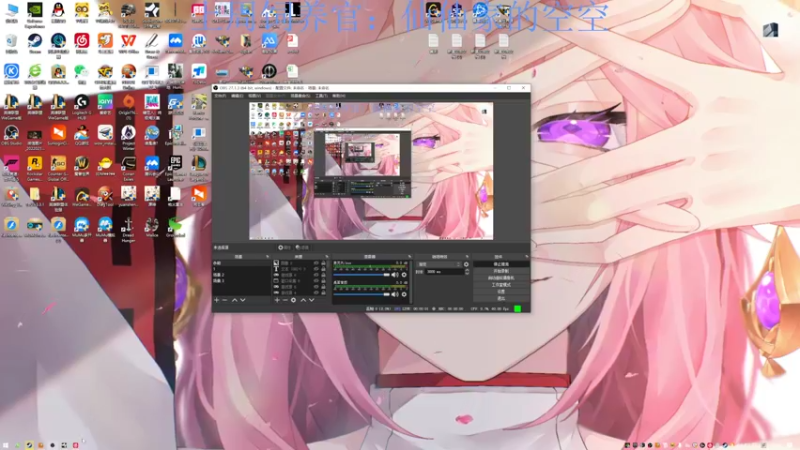Enable 工作室模式 studio mode button
Screen dimensions: 800x450
(x=501, y=285)
